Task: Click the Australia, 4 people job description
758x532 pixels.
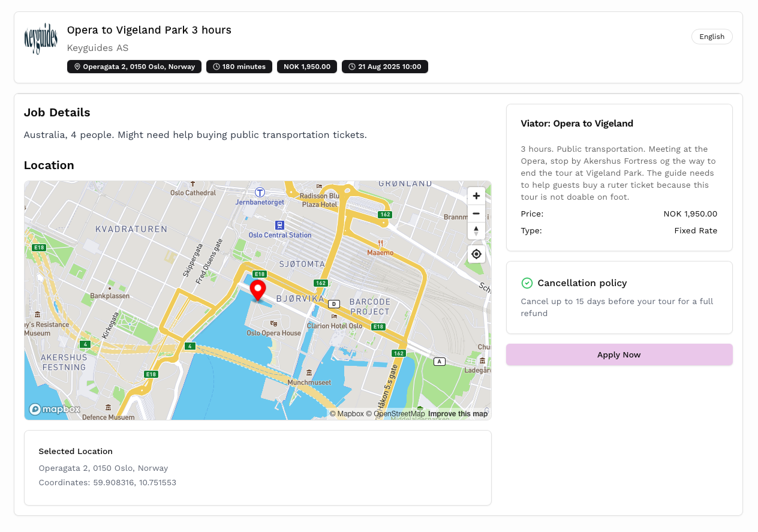Action: tap(195, 135)
